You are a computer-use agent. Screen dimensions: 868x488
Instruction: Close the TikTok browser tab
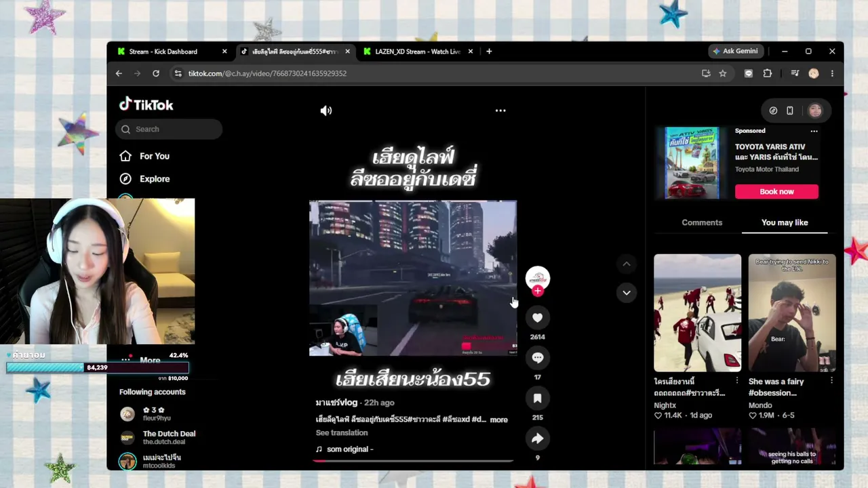click(x=348, y=52)
